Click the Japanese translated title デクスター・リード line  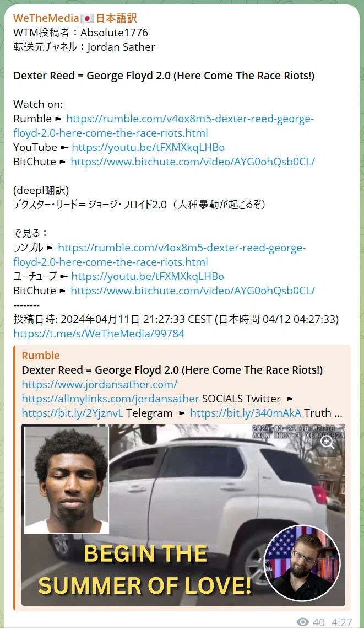139,205
